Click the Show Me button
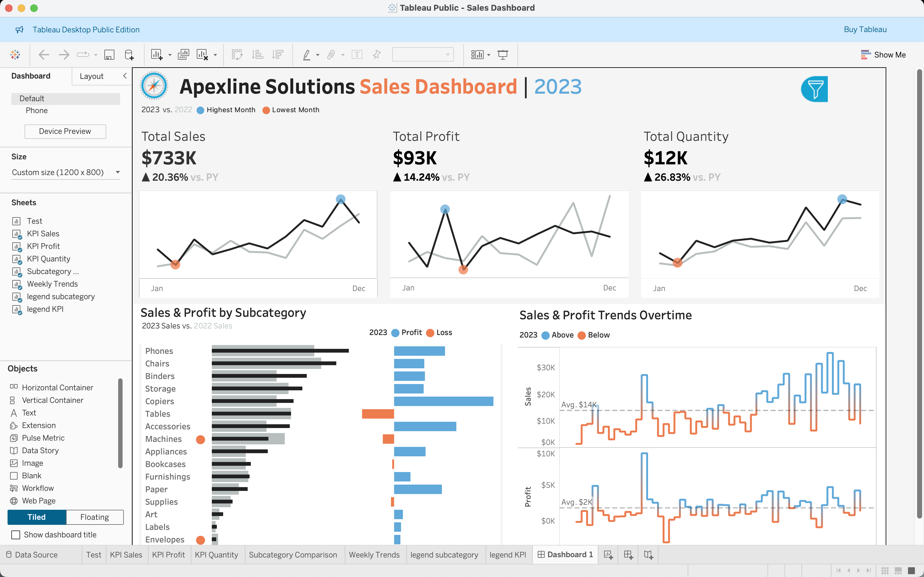 point(883,55)
